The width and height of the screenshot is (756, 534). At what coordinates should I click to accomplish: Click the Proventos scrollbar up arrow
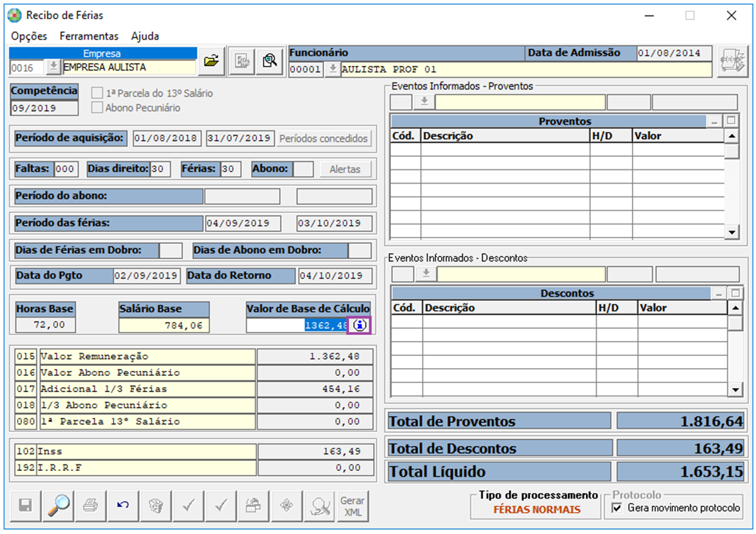[732, 136]
